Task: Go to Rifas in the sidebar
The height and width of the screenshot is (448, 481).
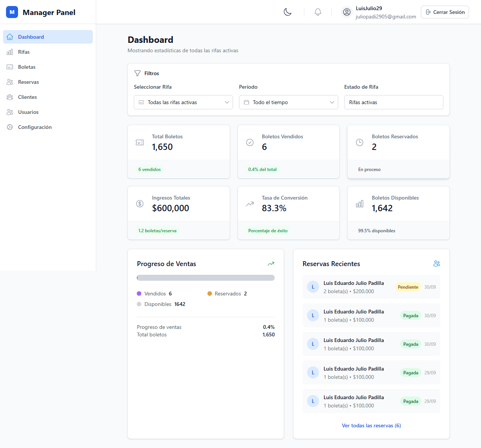Action: (24, 52)
